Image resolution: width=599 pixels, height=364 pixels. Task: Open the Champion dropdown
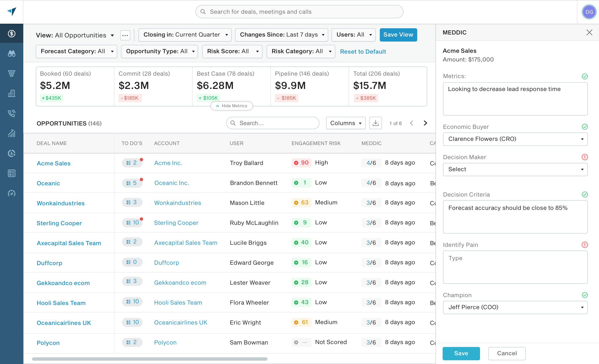coord(515,307)
